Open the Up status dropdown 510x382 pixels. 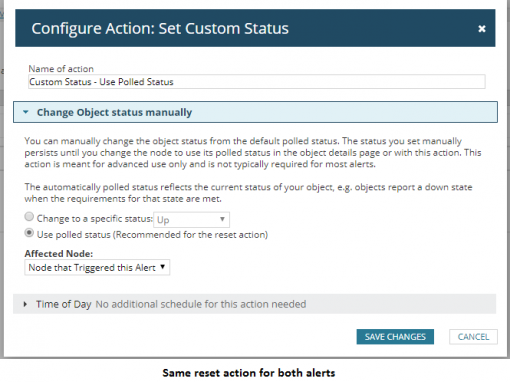tap(191, 220)
